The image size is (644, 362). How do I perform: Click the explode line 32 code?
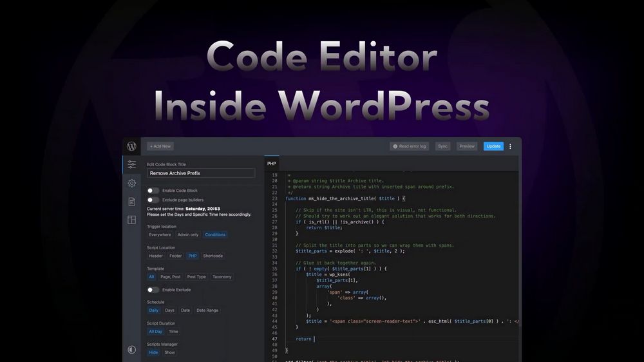coord(350,251)
